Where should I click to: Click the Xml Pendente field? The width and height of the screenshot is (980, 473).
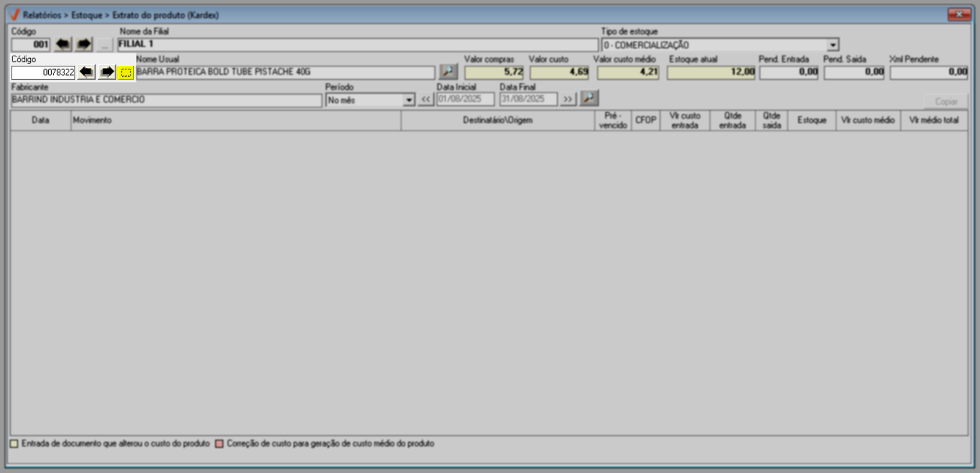[x=929, y=72]
